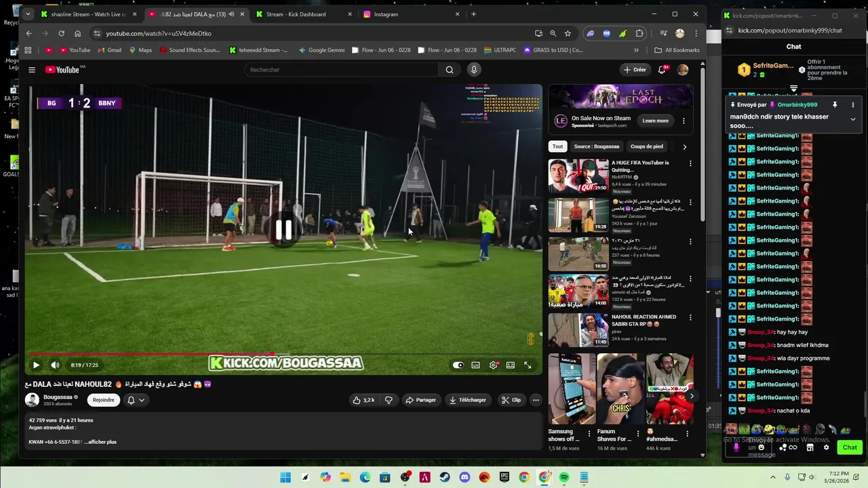The height and width of the screenshot is (488, 868).
Task: Switch to the Instagram browser tab
Action: 412,14
